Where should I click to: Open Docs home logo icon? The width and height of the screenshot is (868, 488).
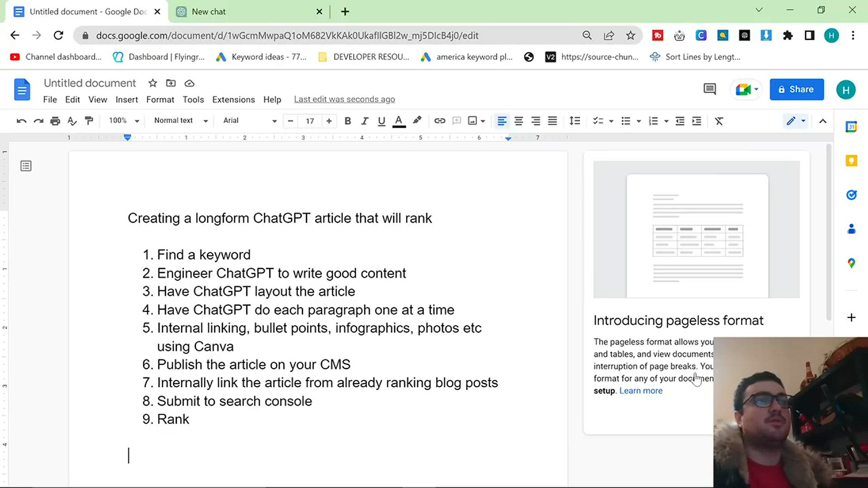tap(22, 89)
